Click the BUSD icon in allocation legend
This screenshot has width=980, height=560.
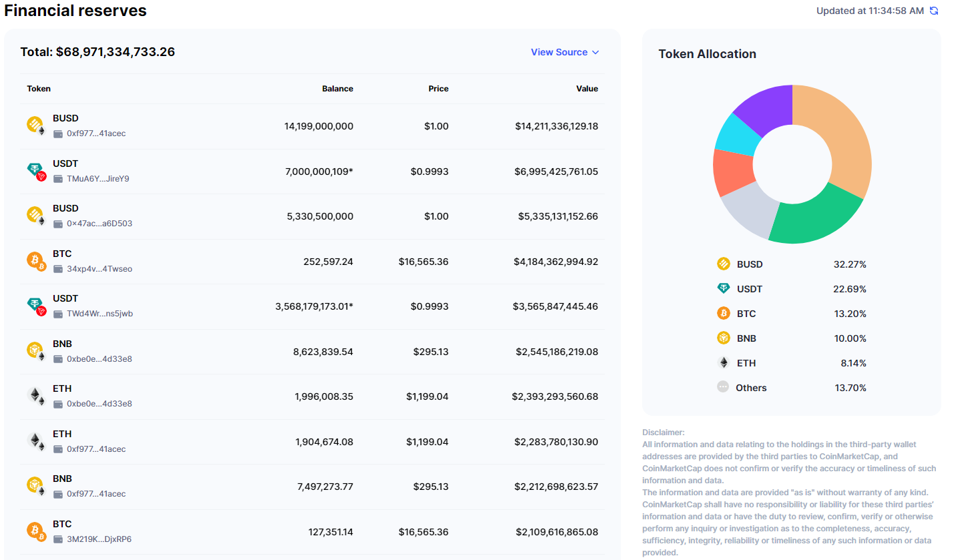pyautogui.click(x=724, y=264)
